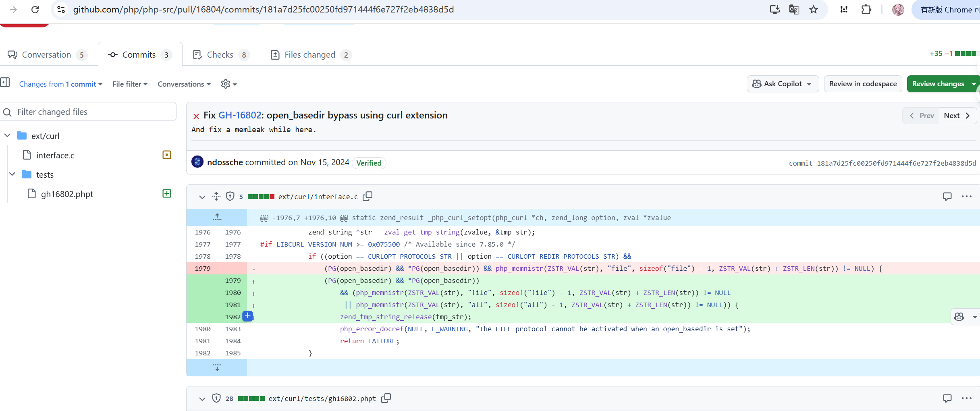This screenshot has height=411, width=980.
Task: Collapse the gh16802.phpt diff section
Action: 202,399
